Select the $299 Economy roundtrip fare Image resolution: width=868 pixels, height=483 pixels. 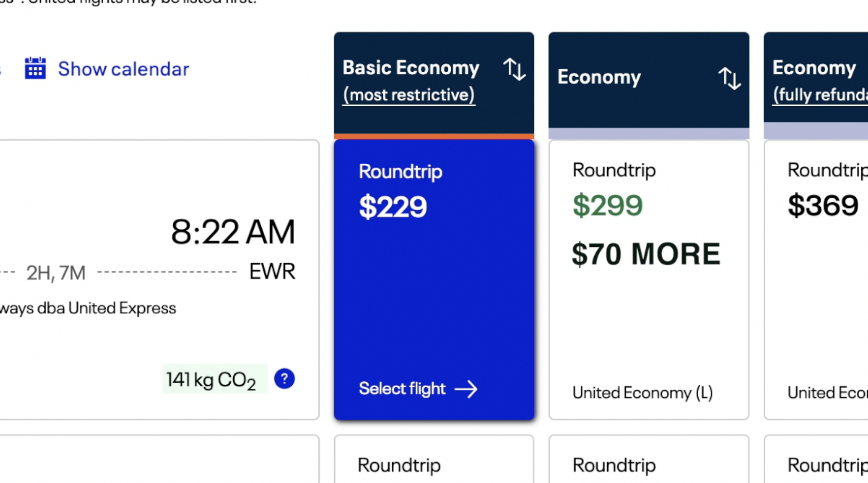click(x=608, y=205)
